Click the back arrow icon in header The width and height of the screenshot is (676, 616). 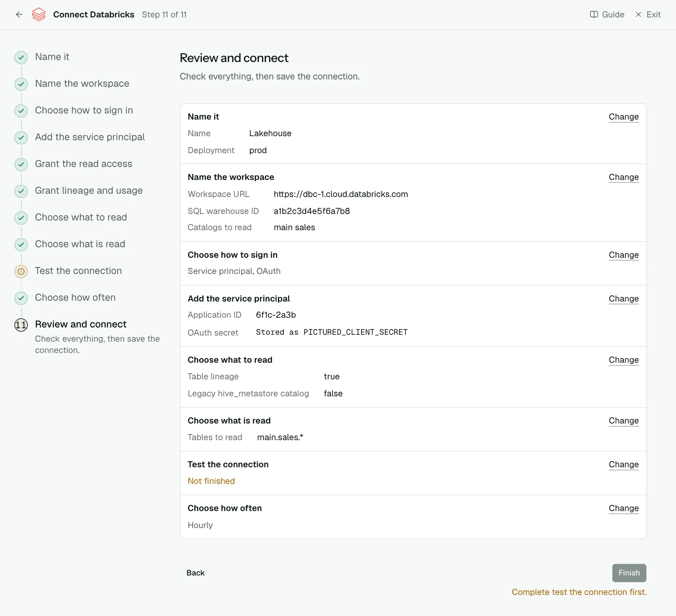pyautogui.click(x=19, y=15)
